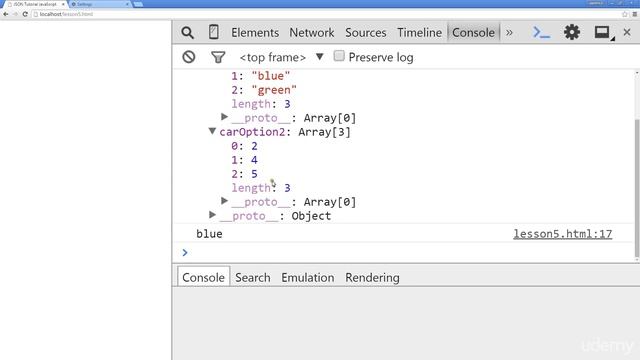
Task: Enable the Preserve log checkbox
Action: point(339,56)
